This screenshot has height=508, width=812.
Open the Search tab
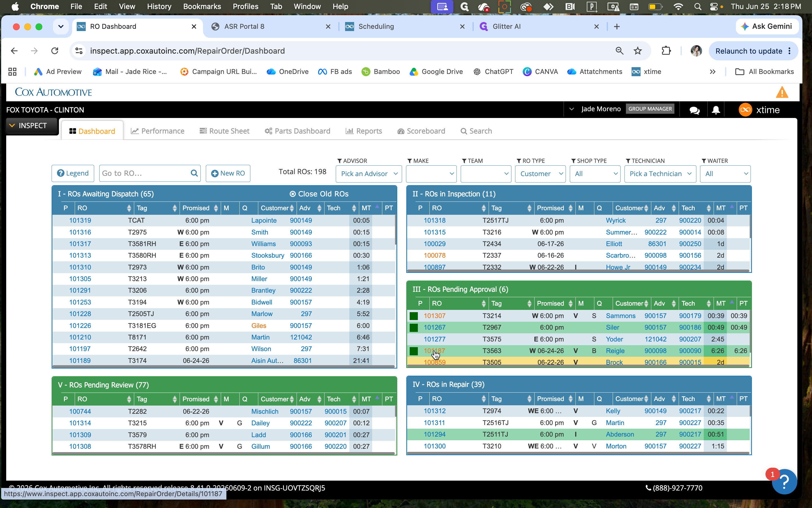(476, 131)
